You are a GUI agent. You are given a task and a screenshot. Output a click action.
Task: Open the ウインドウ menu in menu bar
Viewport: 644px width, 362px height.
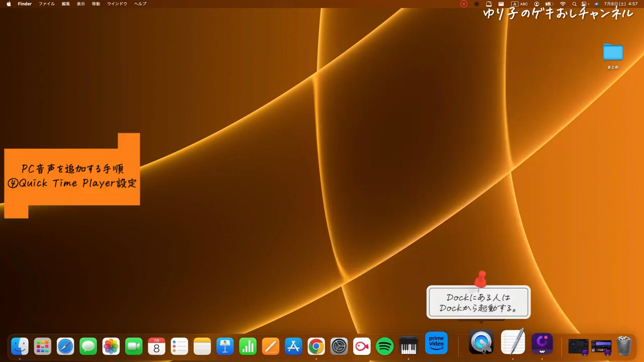(117, 4)
